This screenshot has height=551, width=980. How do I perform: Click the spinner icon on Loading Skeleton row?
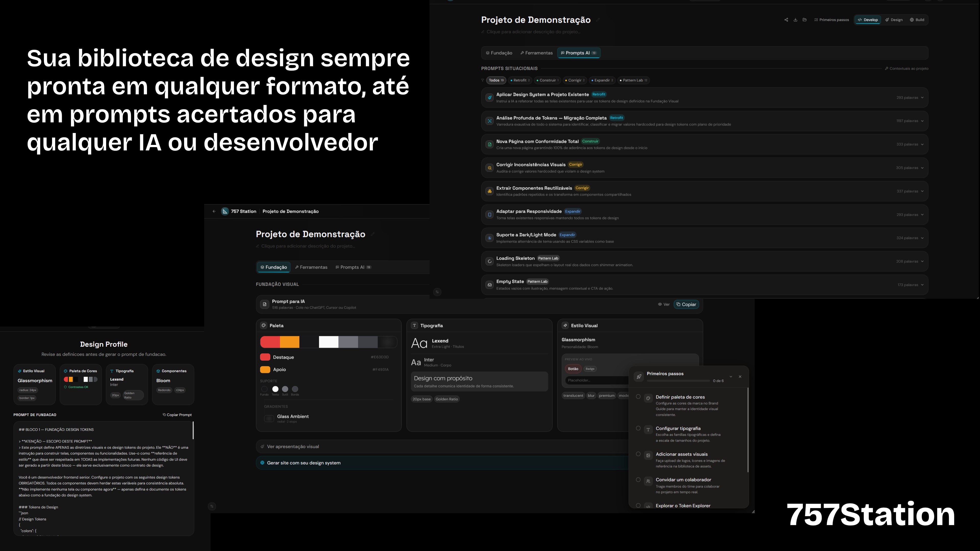tap(490, 261)
